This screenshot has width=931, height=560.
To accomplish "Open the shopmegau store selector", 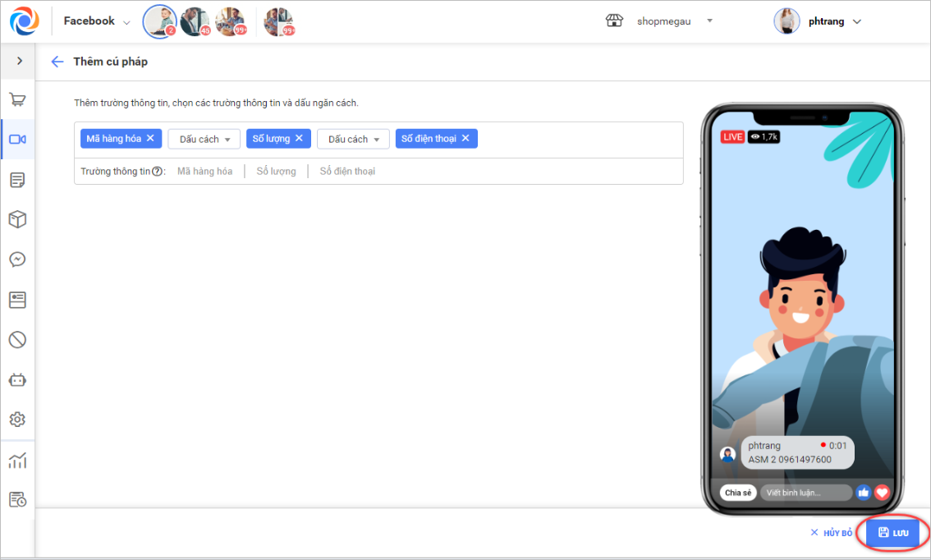I will point(659,21).
